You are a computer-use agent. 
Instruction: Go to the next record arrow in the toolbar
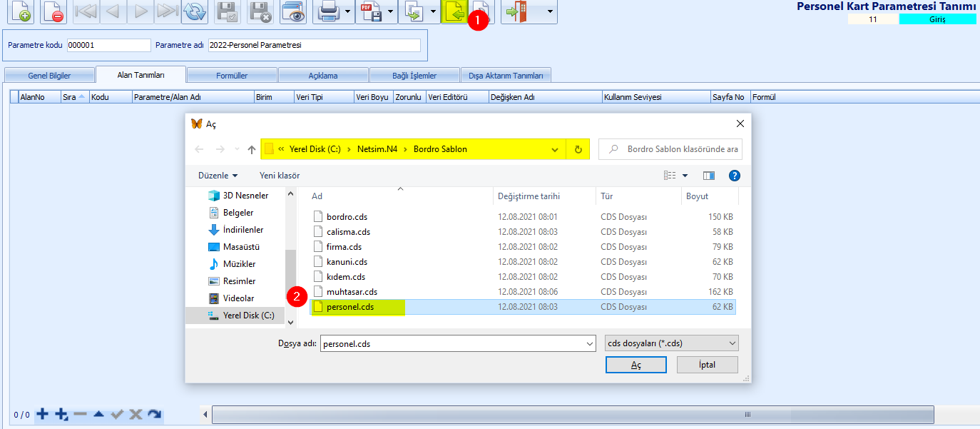tap(140, 11)
